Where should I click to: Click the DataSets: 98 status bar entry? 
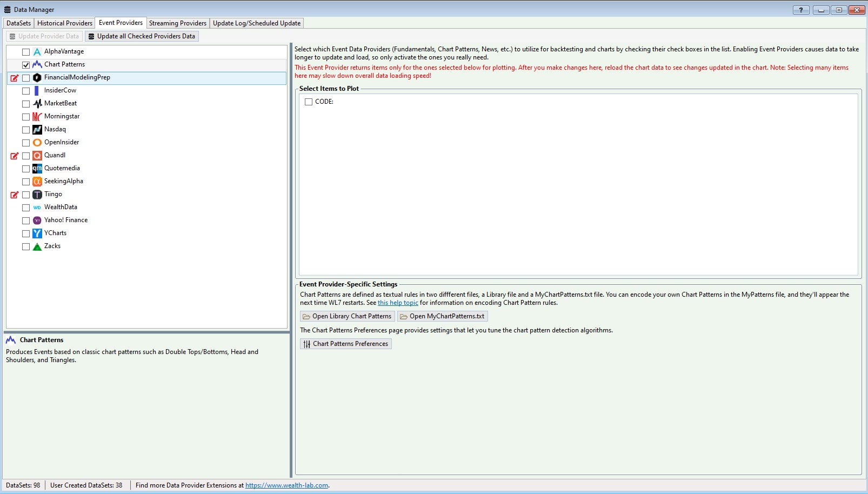[23, 485]
